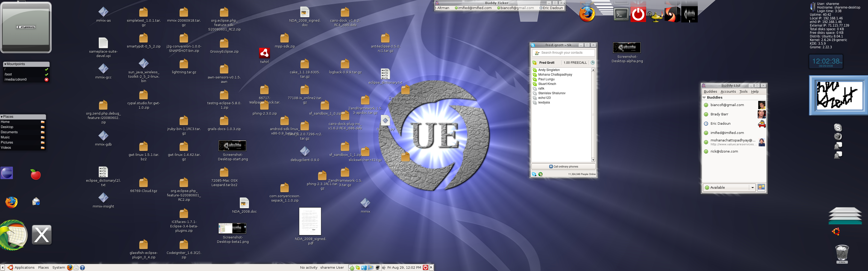Collapse Buddies group in Buddy List
Screen dimensions: 868x271
[704, 97]
